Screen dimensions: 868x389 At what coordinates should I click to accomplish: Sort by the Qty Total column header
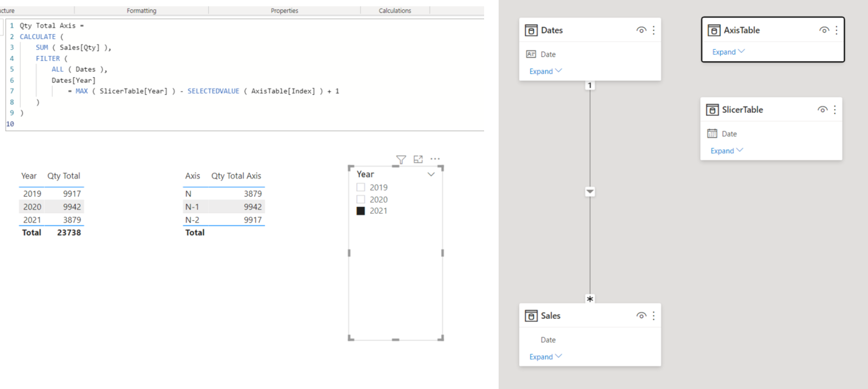[x=64, y=176]
